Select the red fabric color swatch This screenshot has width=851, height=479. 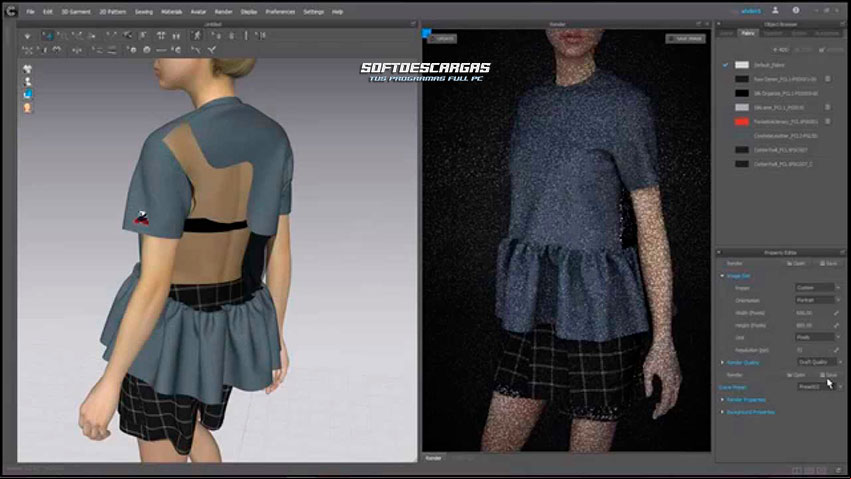click(742, 122)
